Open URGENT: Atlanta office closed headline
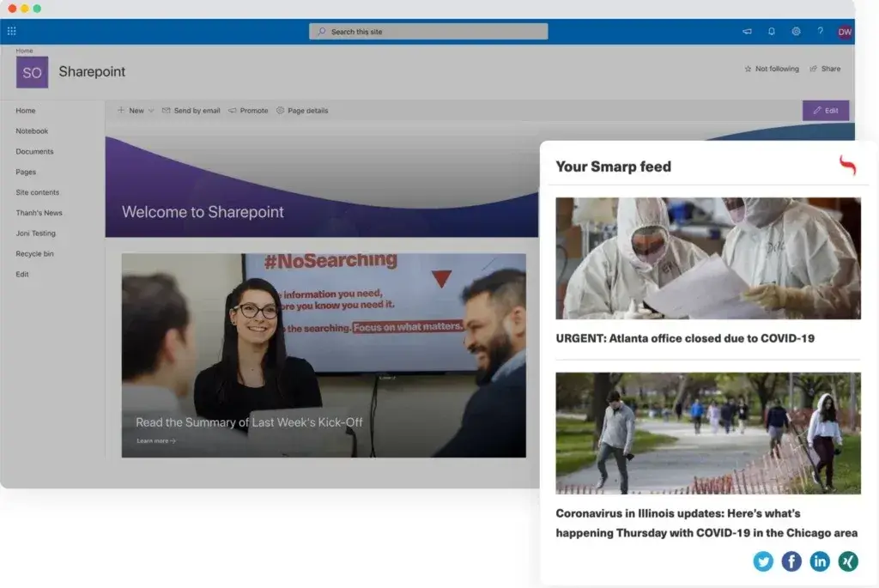Screen dimensions: 879x588 [x=685, y=338]
